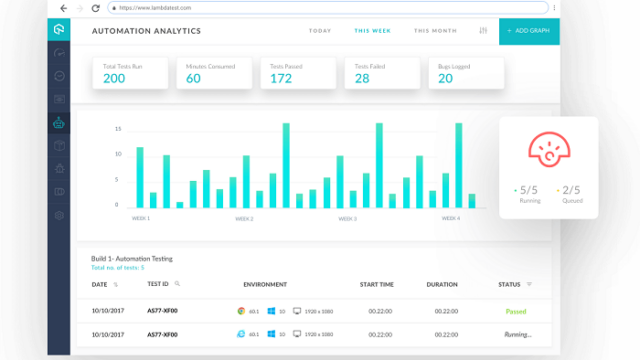Select the automation robot sidebar icon
640x360 pixels.
(59, 122)
